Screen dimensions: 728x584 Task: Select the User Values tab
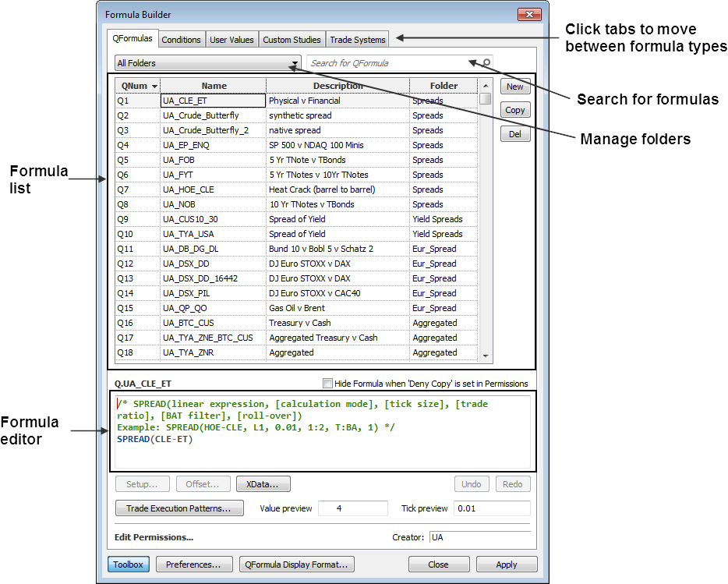[x=231, y=40]
